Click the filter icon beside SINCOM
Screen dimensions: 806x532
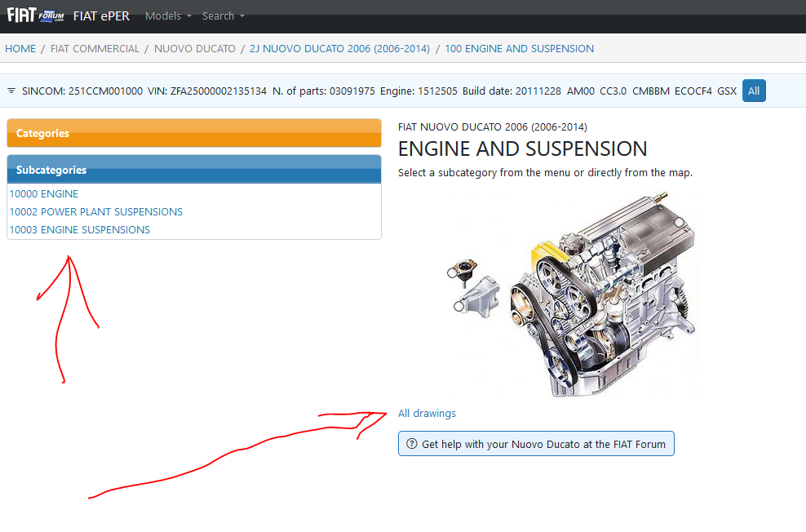11,91
